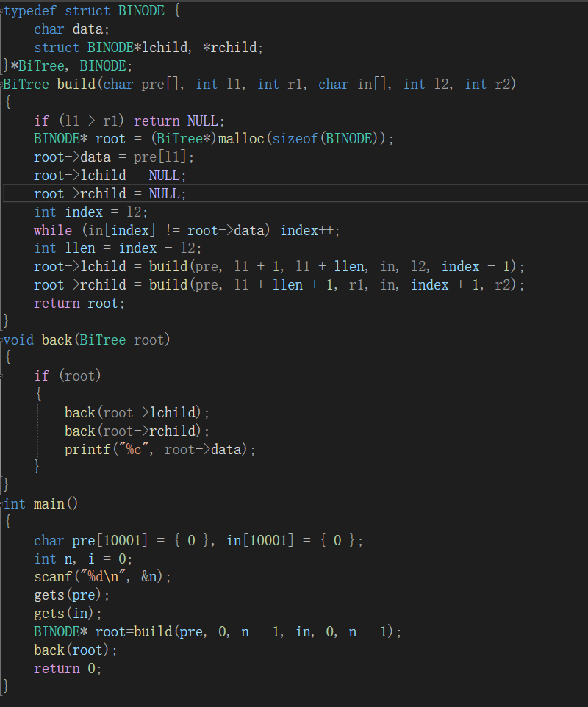Viewport: 588px width, 707px height.
Task: Click the gets(pre) statement
Action: [71, 595]
